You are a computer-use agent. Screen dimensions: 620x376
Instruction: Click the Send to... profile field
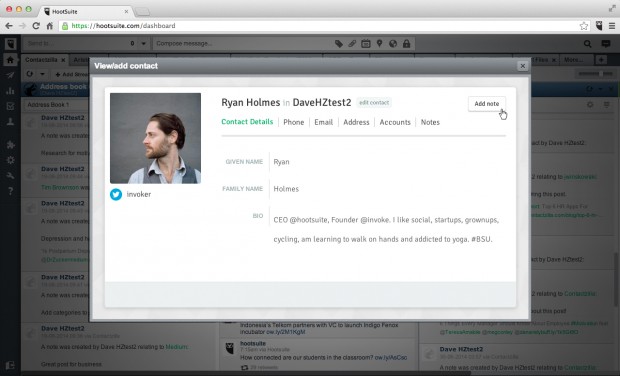point(76,43)
